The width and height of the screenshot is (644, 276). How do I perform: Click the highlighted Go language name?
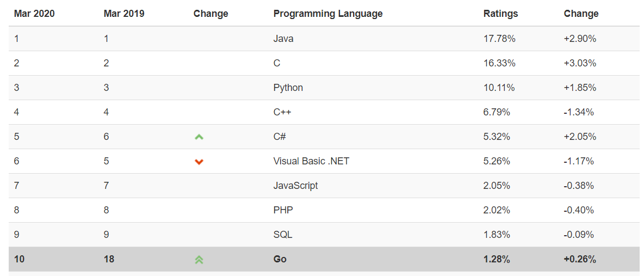coord(280,259)
